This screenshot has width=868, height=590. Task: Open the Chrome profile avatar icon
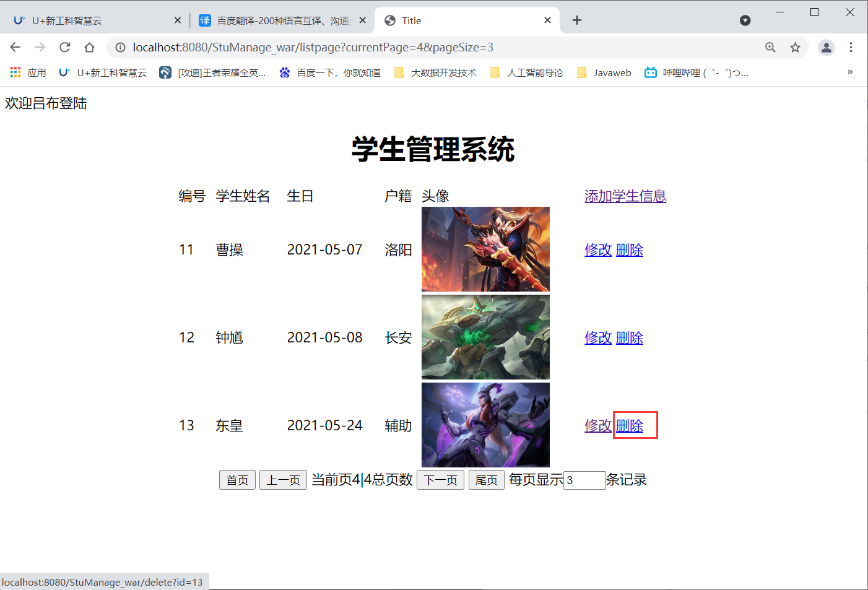tap(827, 47)
